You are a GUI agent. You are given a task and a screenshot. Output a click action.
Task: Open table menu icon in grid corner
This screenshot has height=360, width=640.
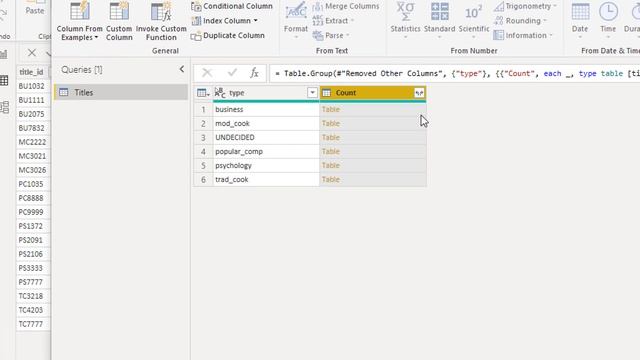[x=203, y=93]
